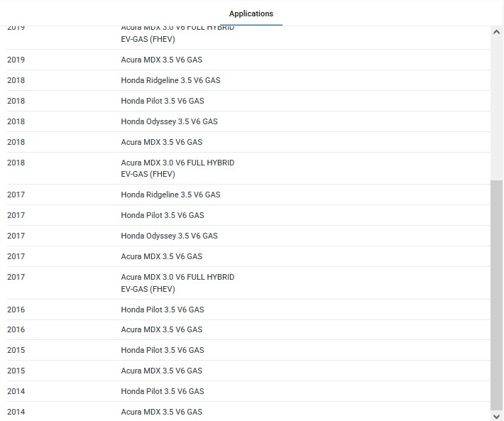Choose the 2014 Honda Pilot 3.5 V6 GAS row
The height and width of the screenshot is (421, 504).
pos(248,391)
